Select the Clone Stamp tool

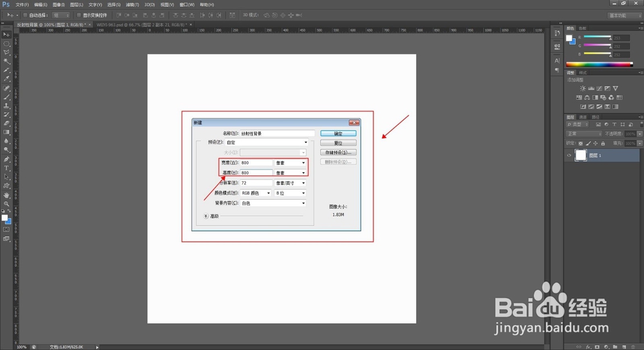pyautogui.click(x=6, y=106)
